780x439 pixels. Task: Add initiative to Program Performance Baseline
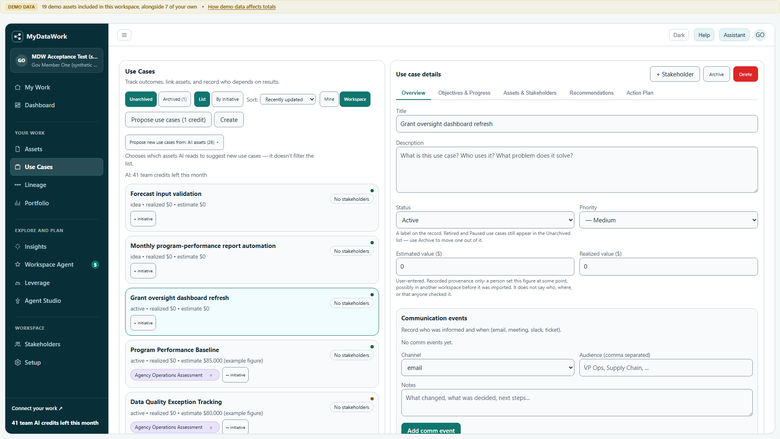point(235,375)
